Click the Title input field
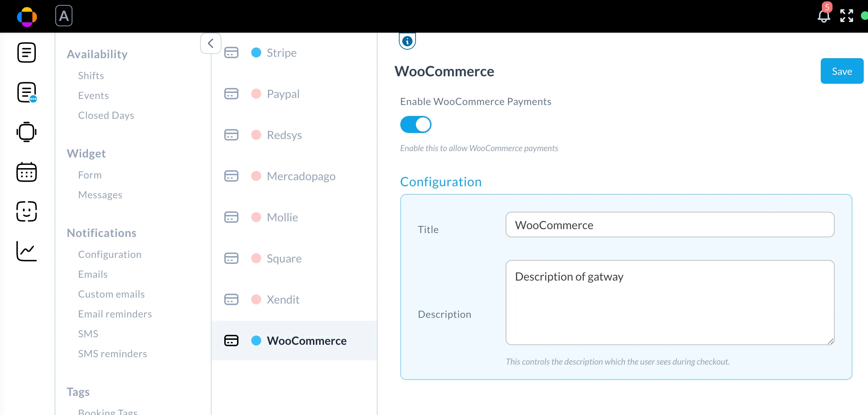This screenshot has height=415, width=868. (x=670, y=225)
